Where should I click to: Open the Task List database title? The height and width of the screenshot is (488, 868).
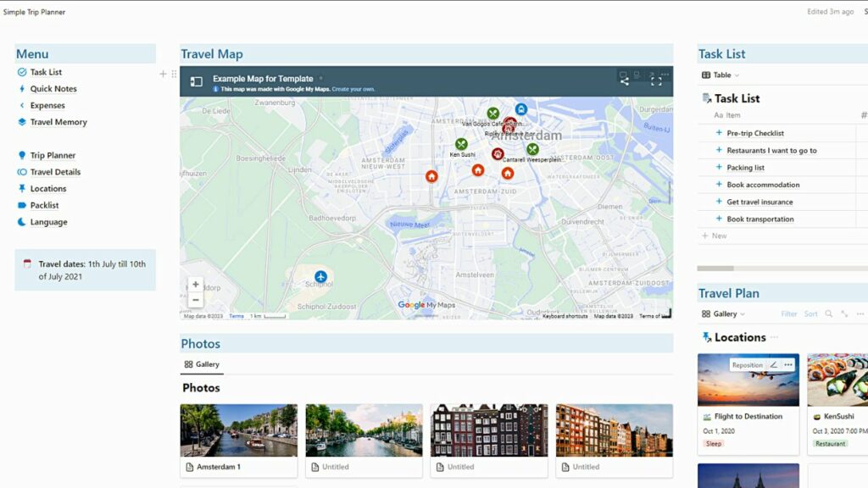click(x=737, y=98)
